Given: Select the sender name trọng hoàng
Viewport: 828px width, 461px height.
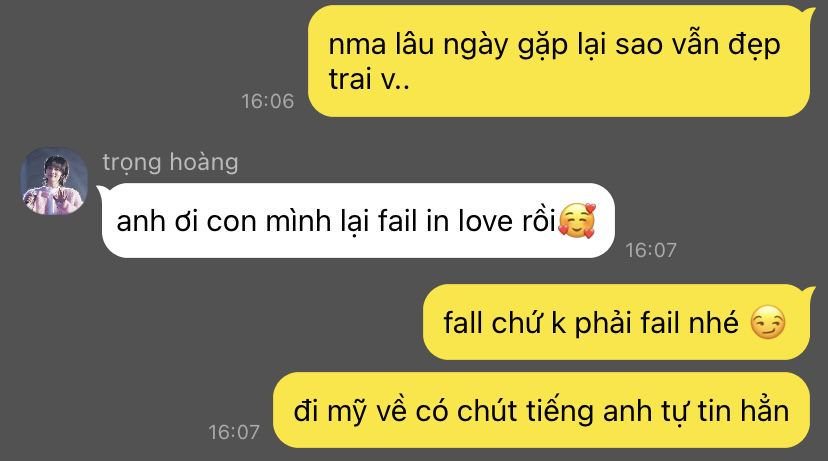Looking at the screenshot, I should (170, 162).
